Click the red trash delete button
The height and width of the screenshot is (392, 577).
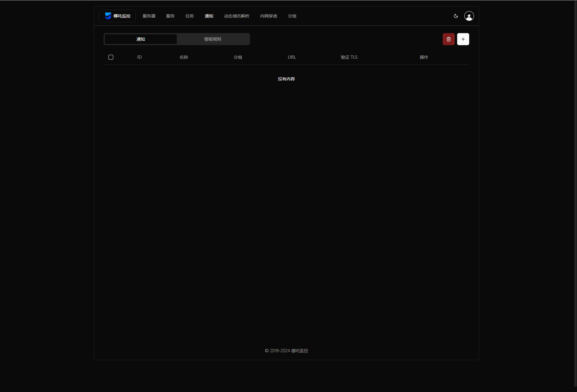[x=448, y=39]
